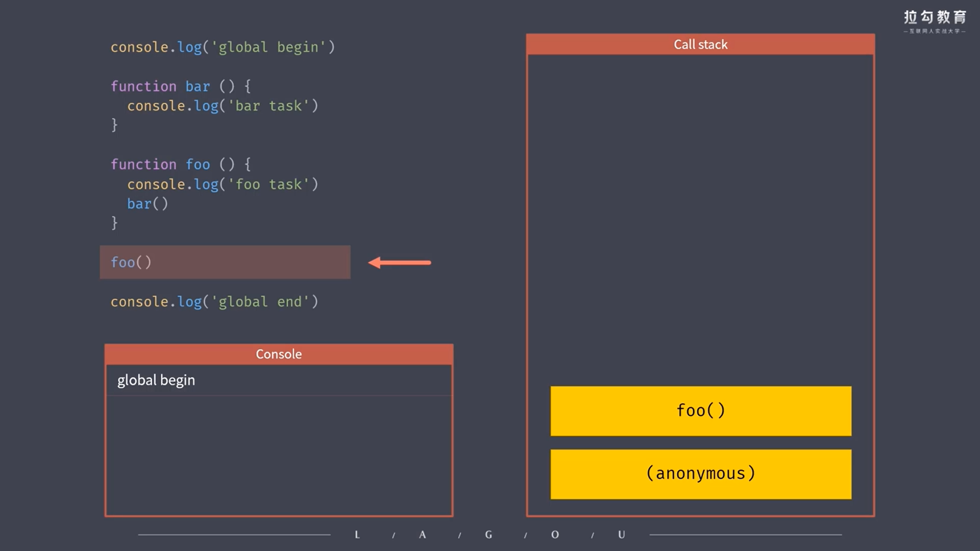This screenshot has height=551, width=980.
Task: Click the console.log('global end') line
Action: point(214,302)
